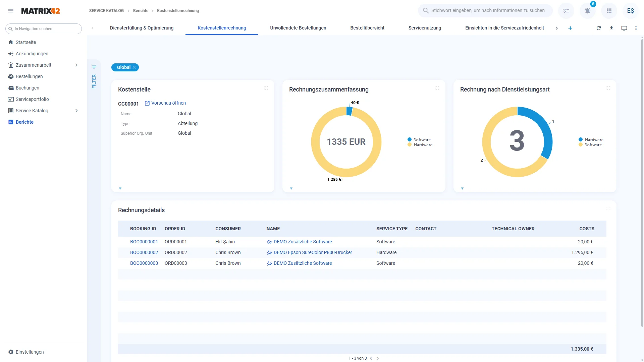The height and width of the screenshot is (362, 644).
Task: Expand Zusammenarbeit navigation submenu
Action: coord(76,65)
